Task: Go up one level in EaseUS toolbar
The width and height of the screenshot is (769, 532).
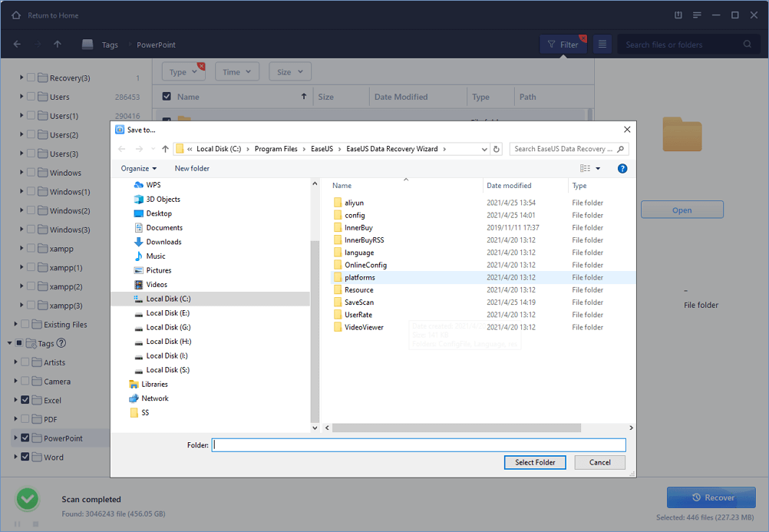Action: pyautogui.click(x=58, y=45)
